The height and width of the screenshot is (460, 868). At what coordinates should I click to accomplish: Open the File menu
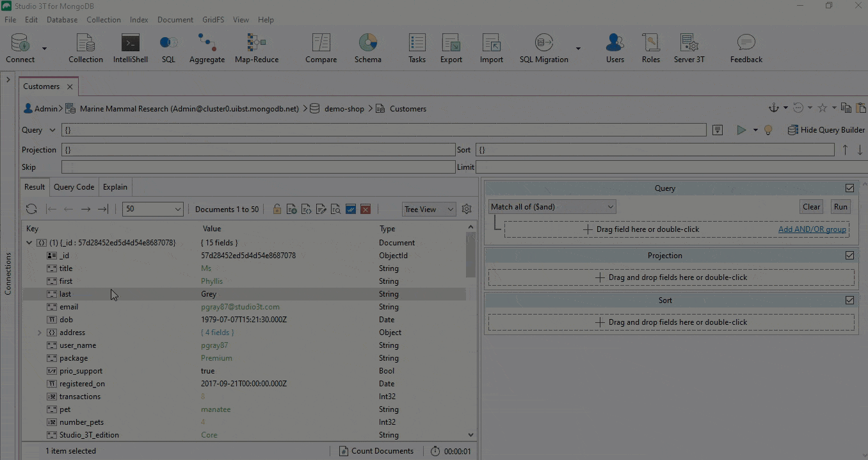click(10, 20)
